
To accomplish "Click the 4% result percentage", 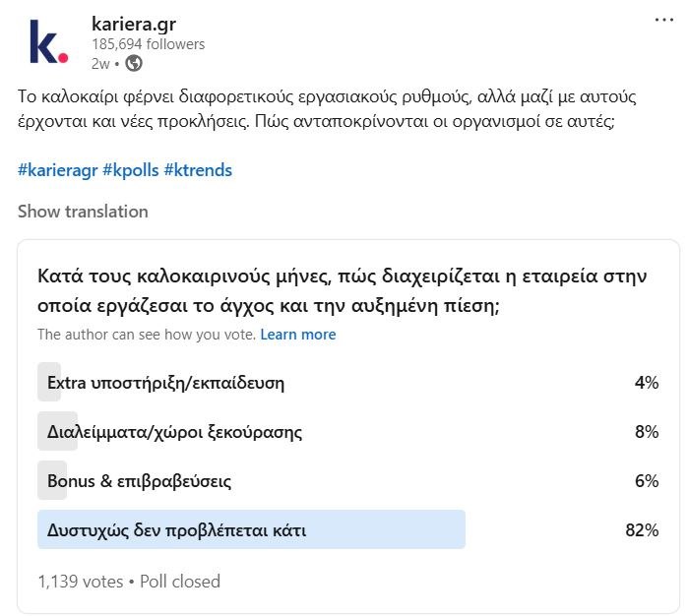I will [x=646, y=383].
